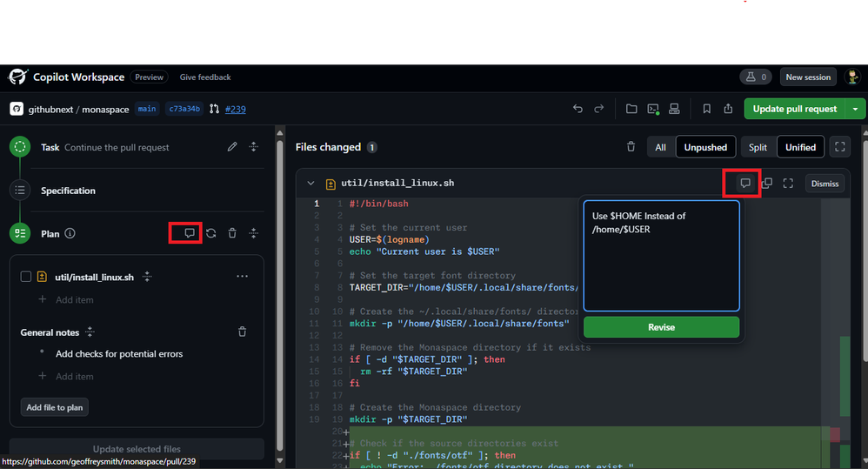Discard changes with Files changed trash icon

click(x=631, y=147)
